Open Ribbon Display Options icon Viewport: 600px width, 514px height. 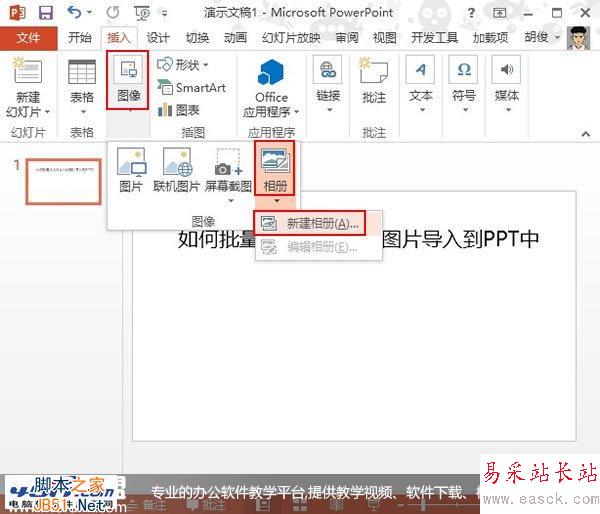pyautogui.click(x=499, y=13)
